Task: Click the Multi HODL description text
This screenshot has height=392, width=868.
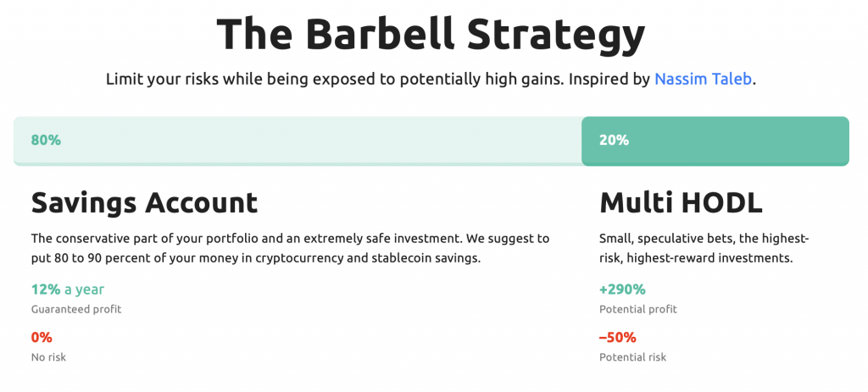Action: point(704,248)
